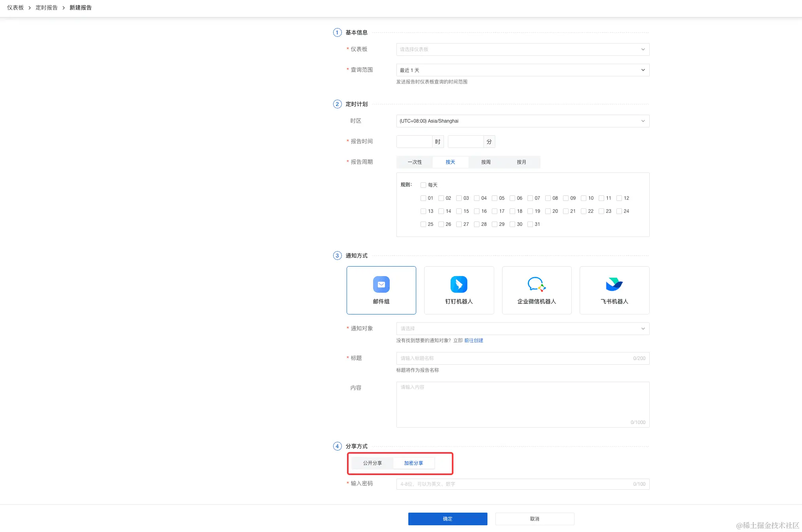This screenshot has width=802, height=532.
Task: Enable the 每天 checkbox
Action: point(423,185)
